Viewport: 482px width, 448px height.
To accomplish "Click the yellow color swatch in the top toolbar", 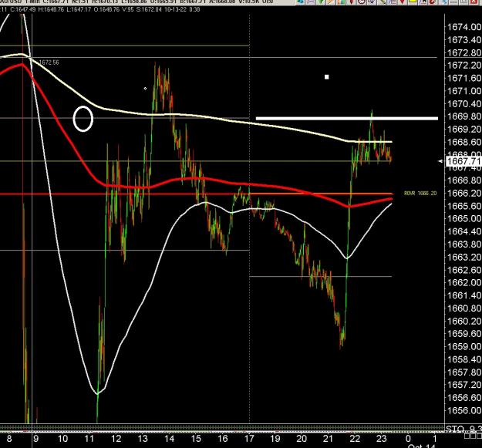I will 413,2.
